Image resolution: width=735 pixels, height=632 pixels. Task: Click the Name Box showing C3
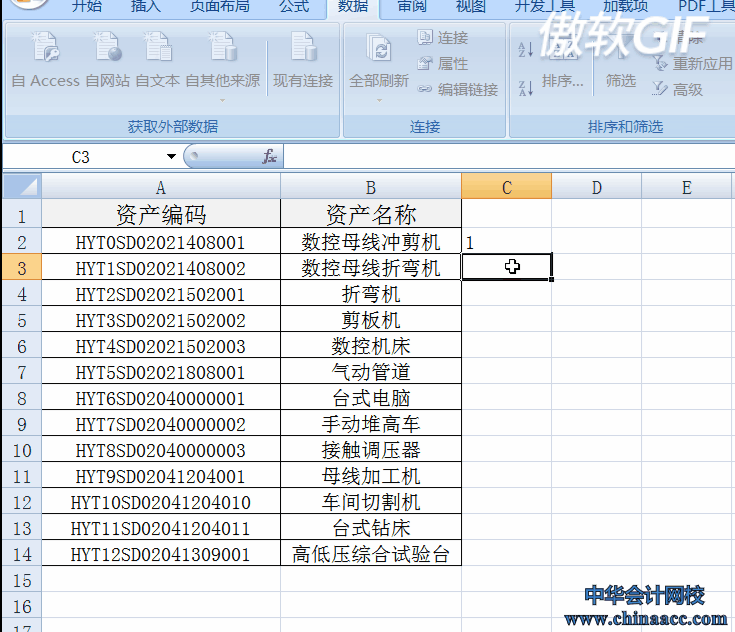pyautogui.click(x=81, y=157)
